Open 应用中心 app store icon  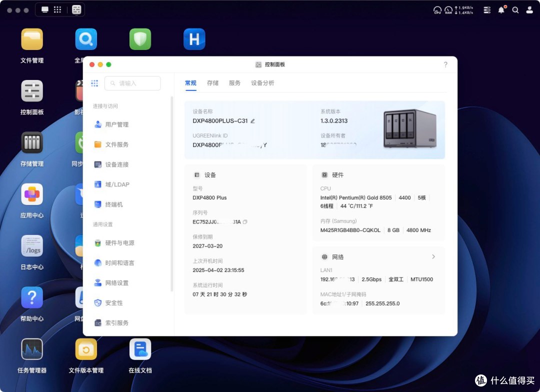pyautogui.click(x=32, y=194)
